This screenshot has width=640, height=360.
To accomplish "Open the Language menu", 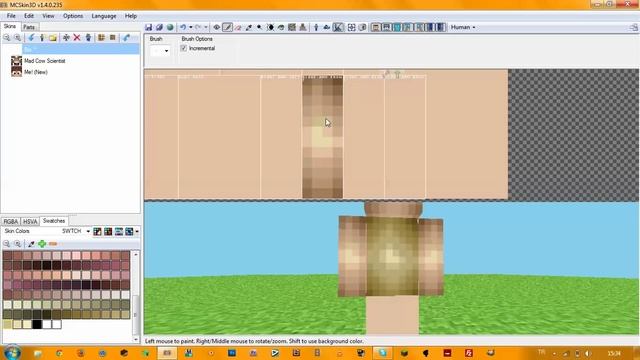I will click(x=104, y=16).
